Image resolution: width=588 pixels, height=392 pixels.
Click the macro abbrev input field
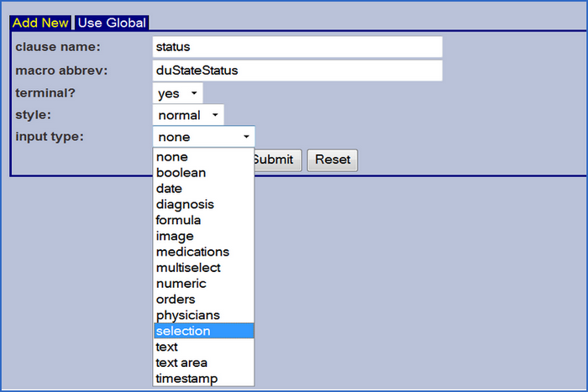297,71
